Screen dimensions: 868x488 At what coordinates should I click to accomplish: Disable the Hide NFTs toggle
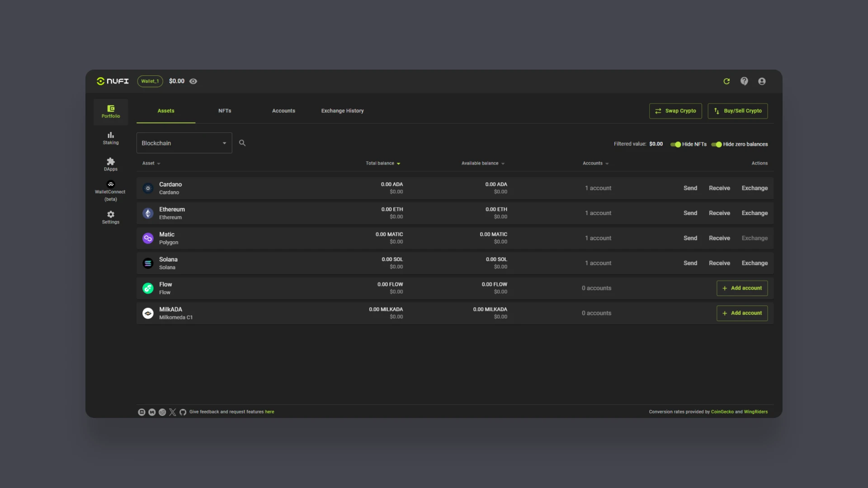(676, 145)
